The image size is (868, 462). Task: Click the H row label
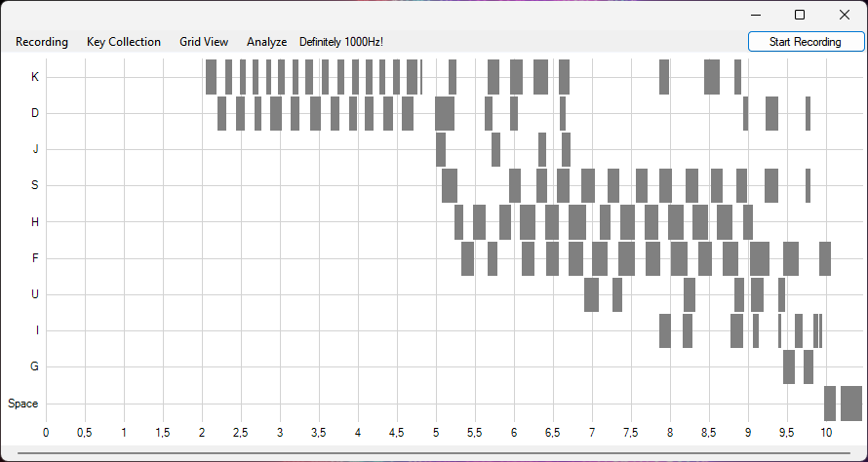[x=35, y=222]
